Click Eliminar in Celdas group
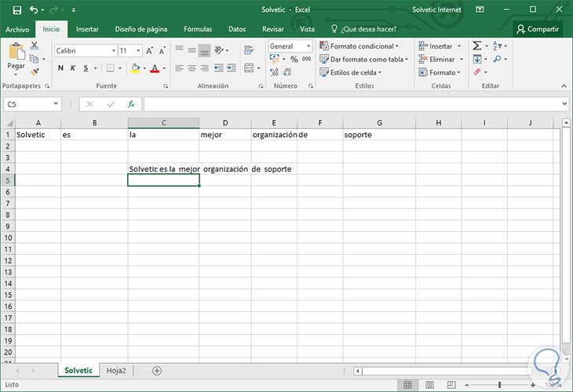 point(440,59)
